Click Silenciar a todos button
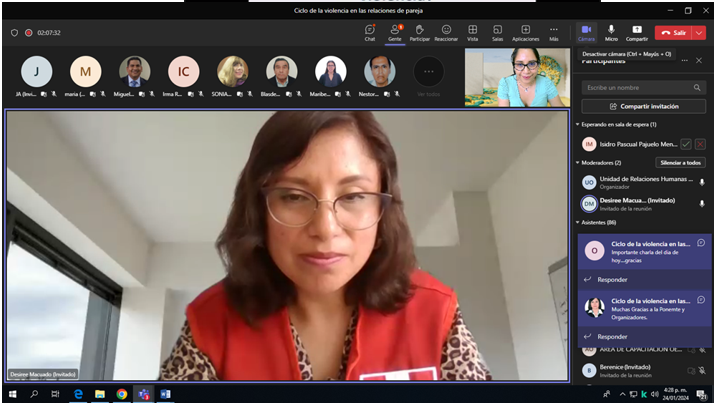 [x=681, y=163]
